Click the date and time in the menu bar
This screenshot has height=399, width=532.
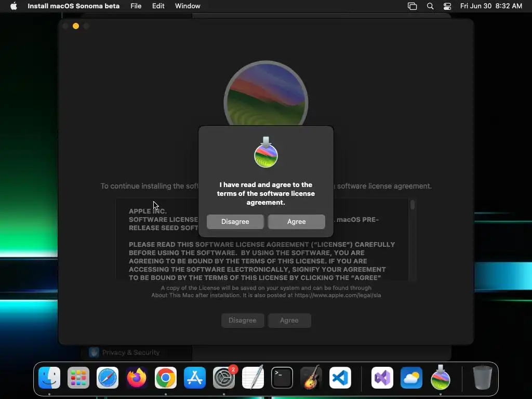click(x=491, y=6)
